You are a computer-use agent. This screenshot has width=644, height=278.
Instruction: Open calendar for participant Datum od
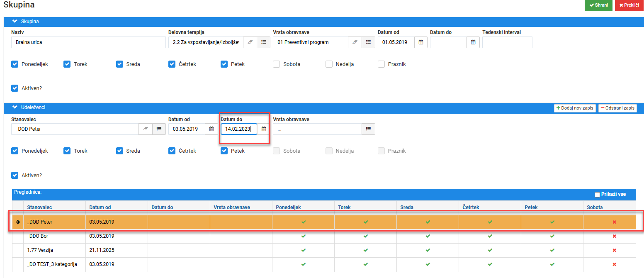[211, 129]
